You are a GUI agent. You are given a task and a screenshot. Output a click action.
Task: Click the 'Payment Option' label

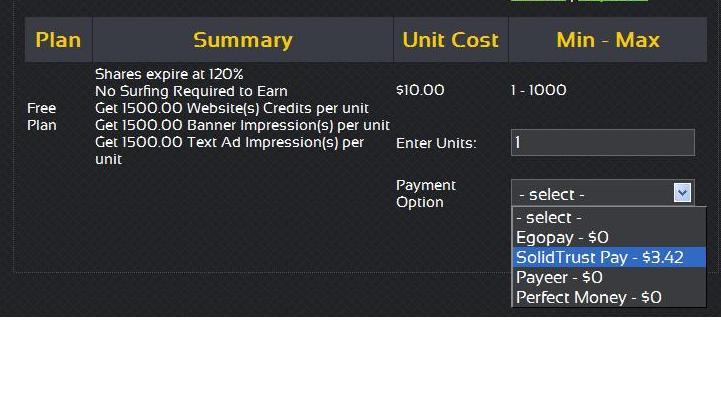click(426, 193)
